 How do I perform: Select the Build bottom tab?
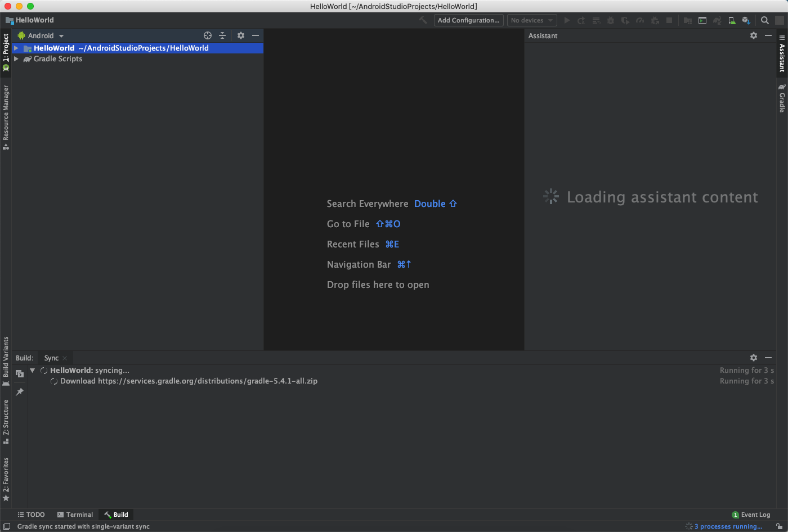116,515
